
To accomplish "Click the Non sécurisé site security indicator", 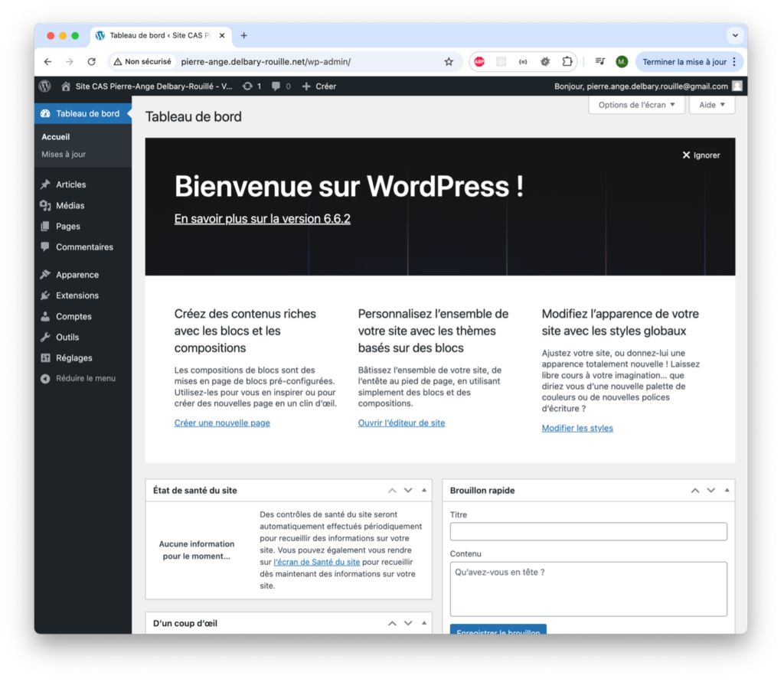I will pyautogui.click(x=142, y=61).
